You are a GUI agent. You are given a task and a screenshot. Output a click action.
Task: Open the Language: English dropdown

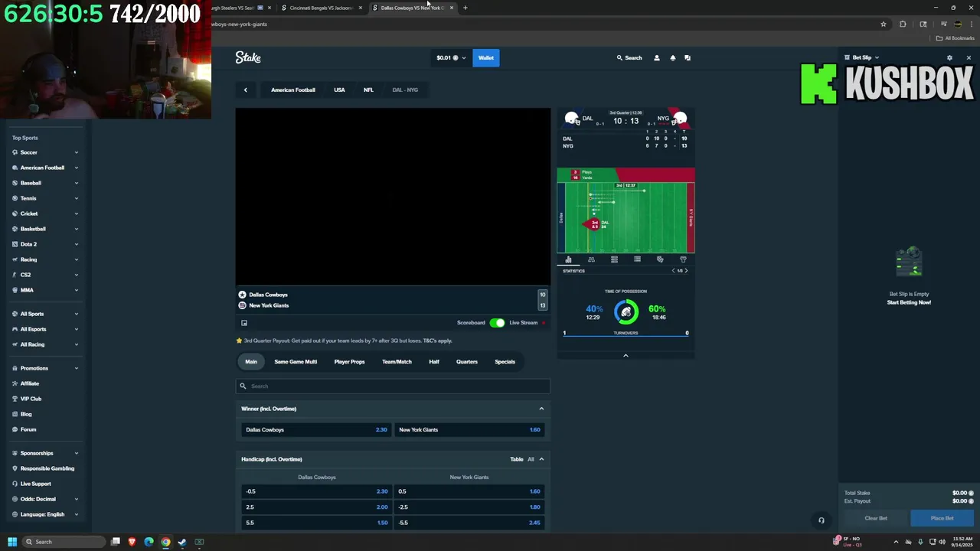pos(45,514)
